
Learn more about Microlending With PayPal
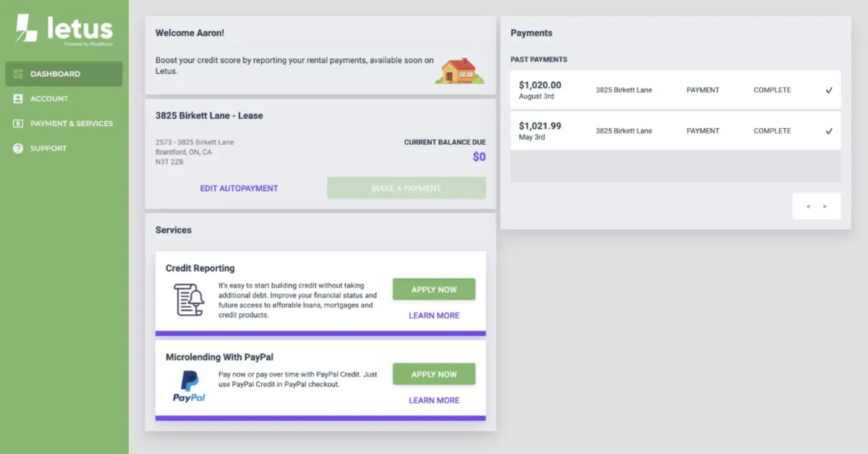click(434, 400)
